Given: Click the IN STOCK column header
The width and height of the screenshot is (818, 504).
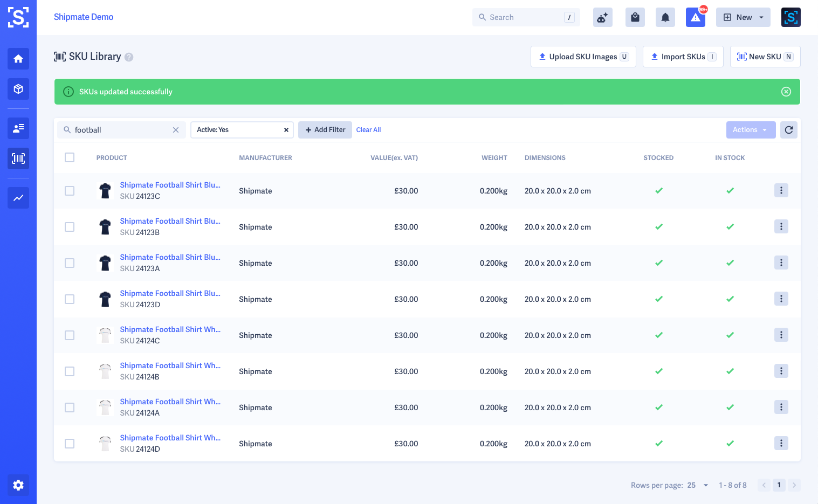Looking at the screenshot, I should pos(730,158).
